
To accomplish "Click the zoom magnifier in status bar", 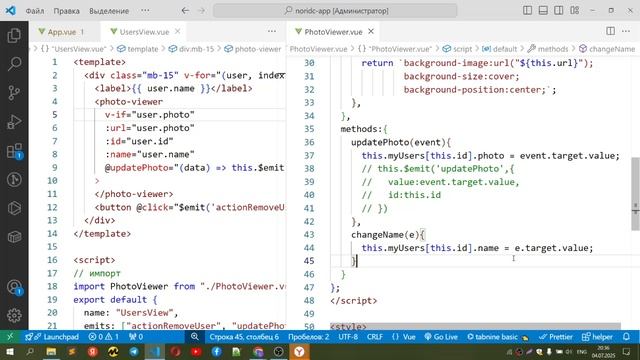I will [x=195, y=337].
